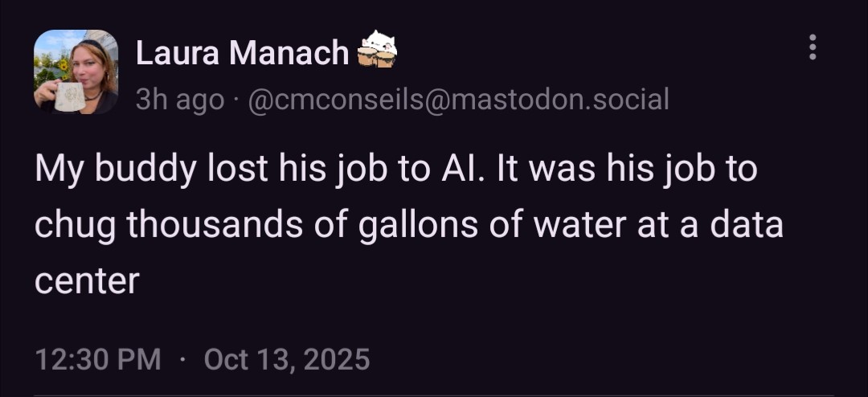The image size is (868, 397).
Task: Open profile via the Laura Manach display name
Action: [242, 53]
